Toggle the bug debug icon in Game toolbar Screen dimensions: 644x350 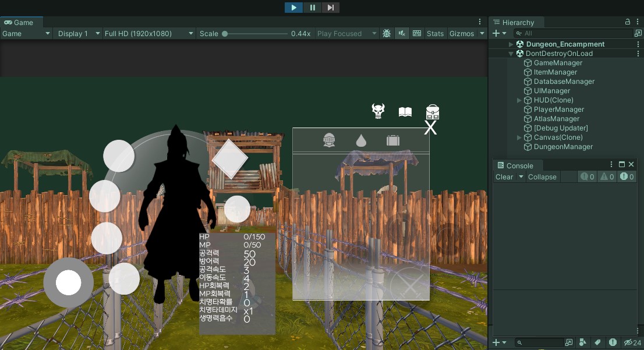point(387,34)
